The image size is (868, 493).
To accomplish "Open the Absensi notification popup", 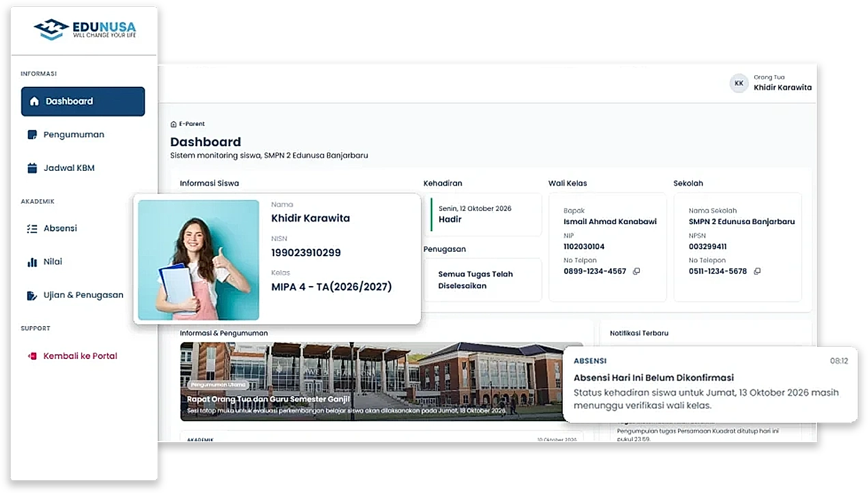I will click(710, 384).
